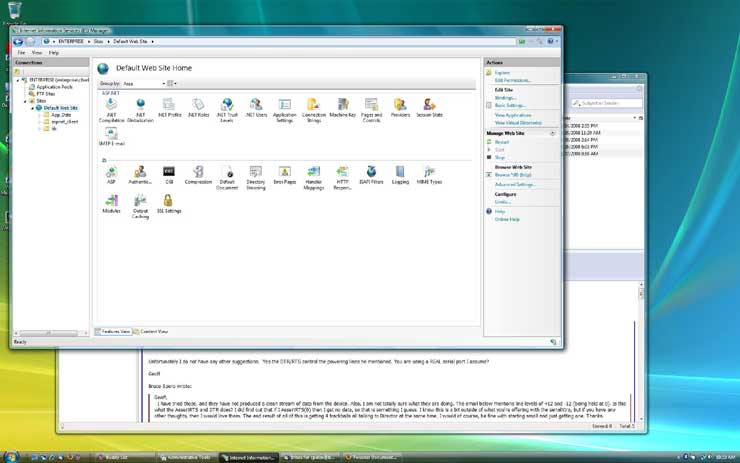Click the arrow after ENTERPRISE in breadcrumb

89,42
